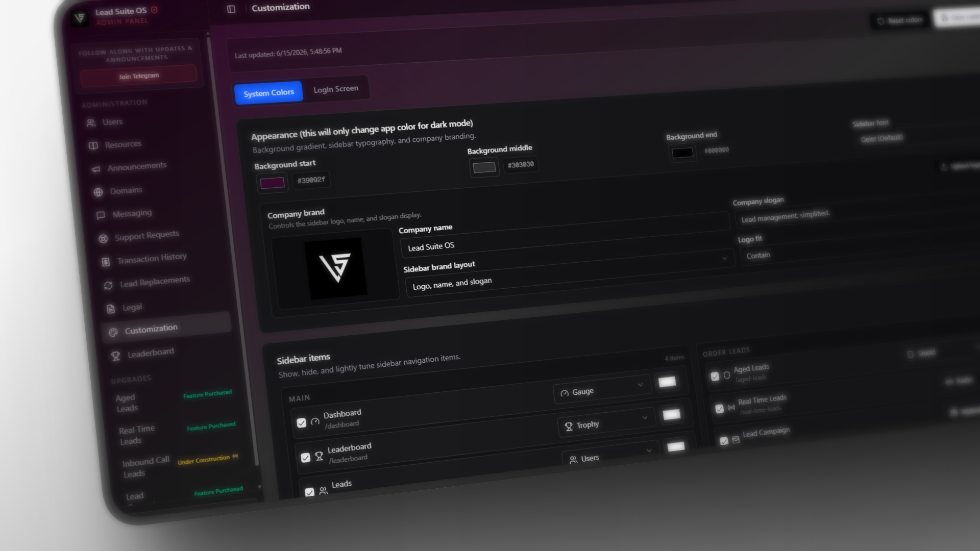Toggle the Leaderboard item checkbox

(305, 458)
